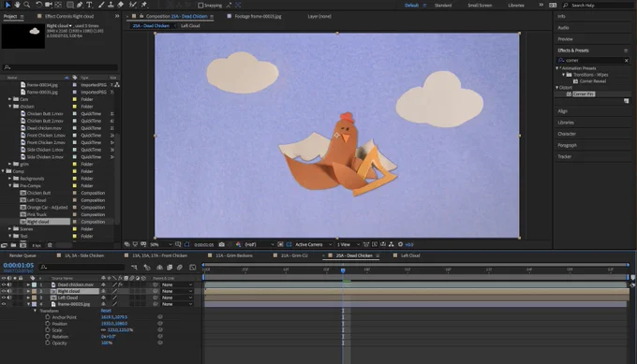Reset the Transform properties
Screen dimensions: 637x364
(x=106, y=311)
